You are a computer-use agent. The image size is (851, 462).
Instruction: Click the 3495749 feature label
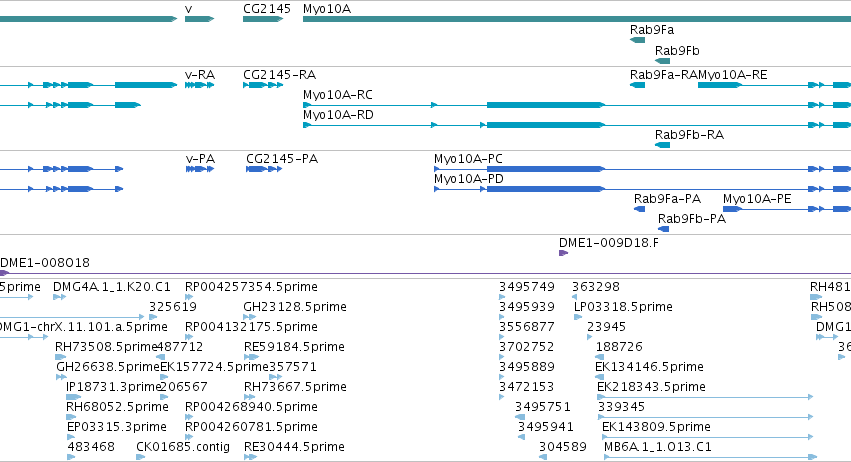pos(527,287)
